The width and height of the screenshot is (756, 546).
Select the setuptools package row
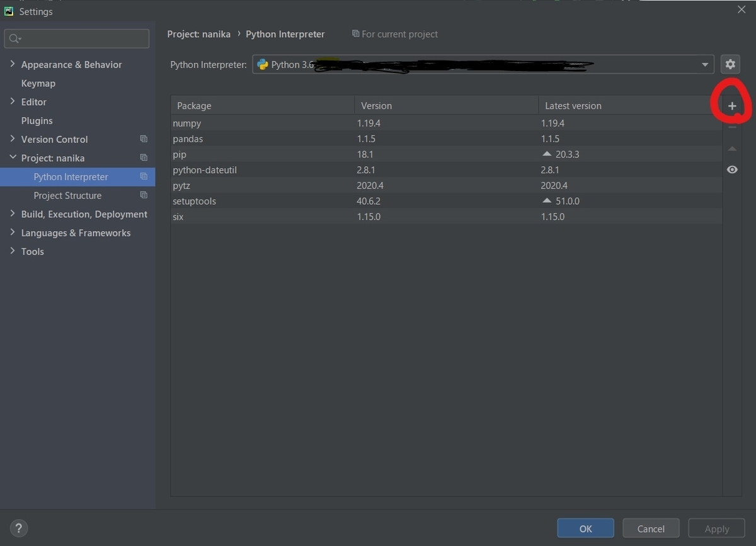pyautogui.click(x=446, y=201)
